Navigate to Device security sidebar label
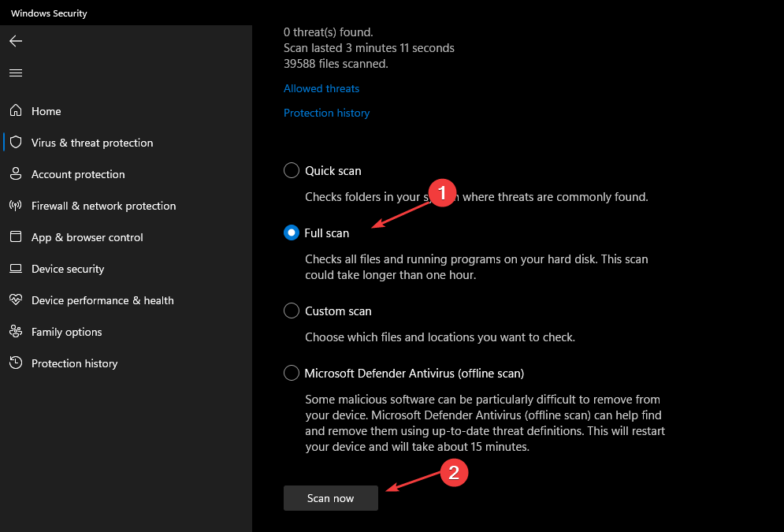The width and height of the screenshot is (784, 532). point(68,269)
